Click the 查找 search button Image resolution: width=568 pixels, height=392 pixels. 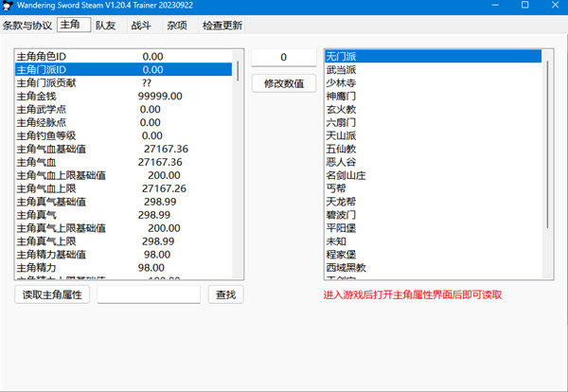[225, 295]
